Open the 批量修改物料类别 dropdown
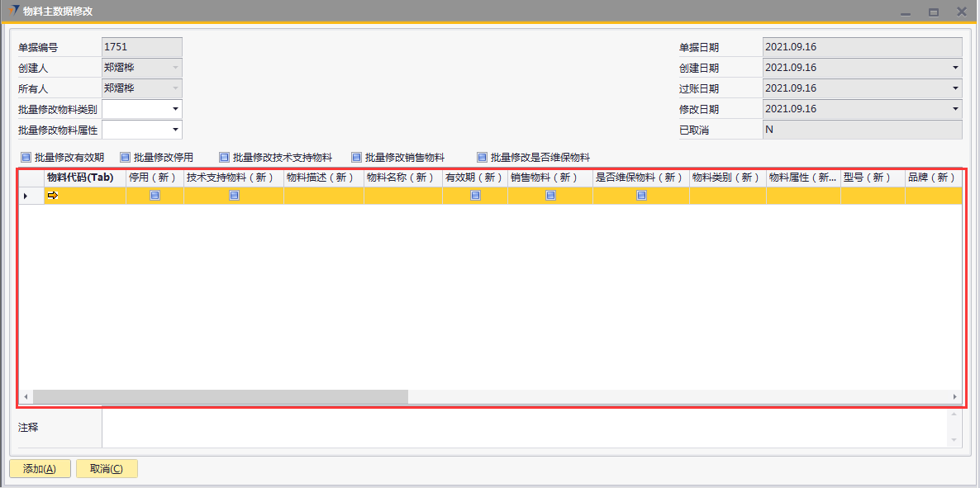 (175, 109)
